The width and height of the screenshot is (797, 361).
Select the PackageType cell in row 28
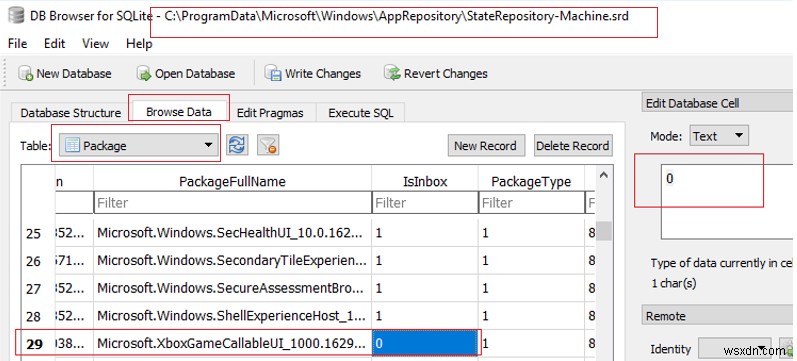[x=531, y=316]
